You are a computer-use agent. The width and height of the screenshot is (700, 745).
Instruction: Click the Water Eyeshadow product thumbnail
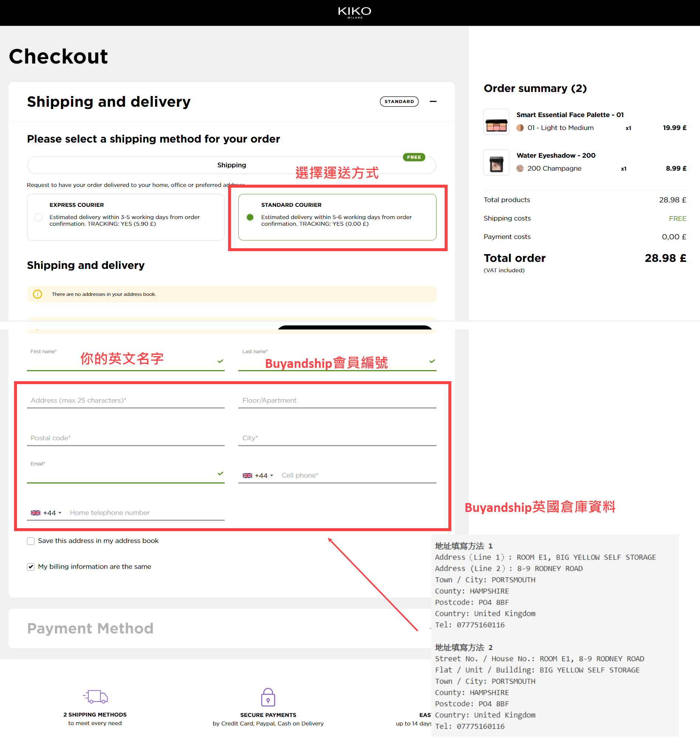pyautogui.click(x=496, y=163)
